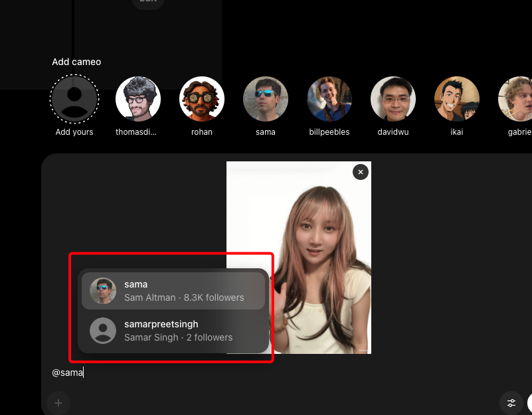This screenshot has height=415, width=532.
Task: Select the billpeebles cameo avatar
Action: coord(329,99)
